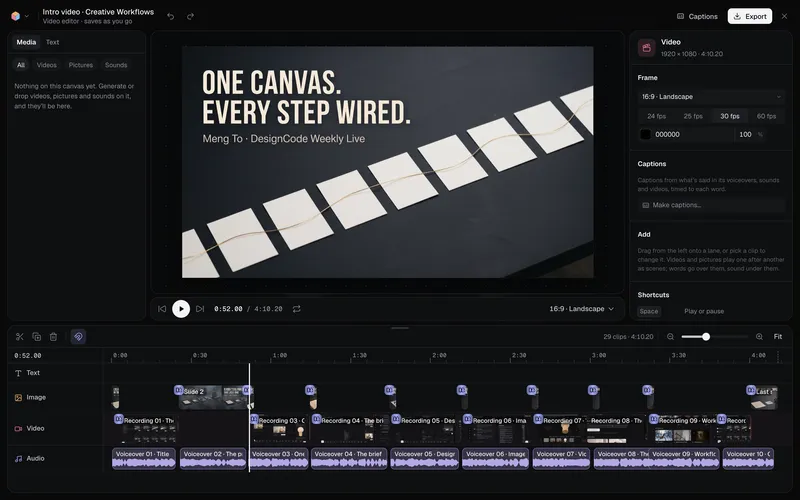Screen dimensions: 800x500
Task: Open the 16:9 Landscape frame dropdown in properties
Action: [x=711, y=96]
